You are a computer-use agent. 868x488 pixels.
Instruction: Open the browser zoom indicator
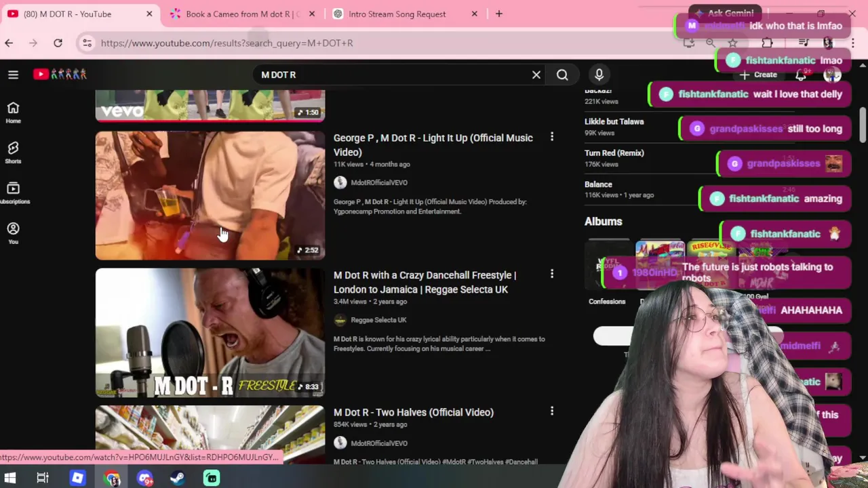tap(710, 43)
